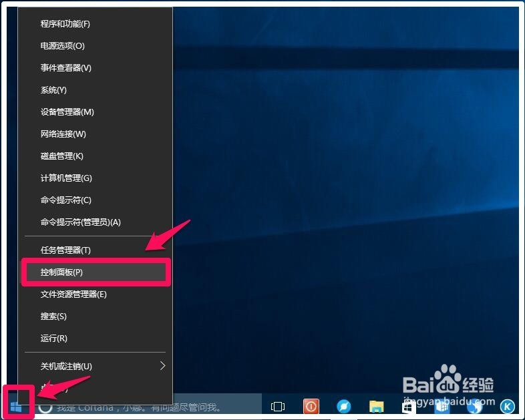Select 网络连接(W)

(x=96, y=134)
